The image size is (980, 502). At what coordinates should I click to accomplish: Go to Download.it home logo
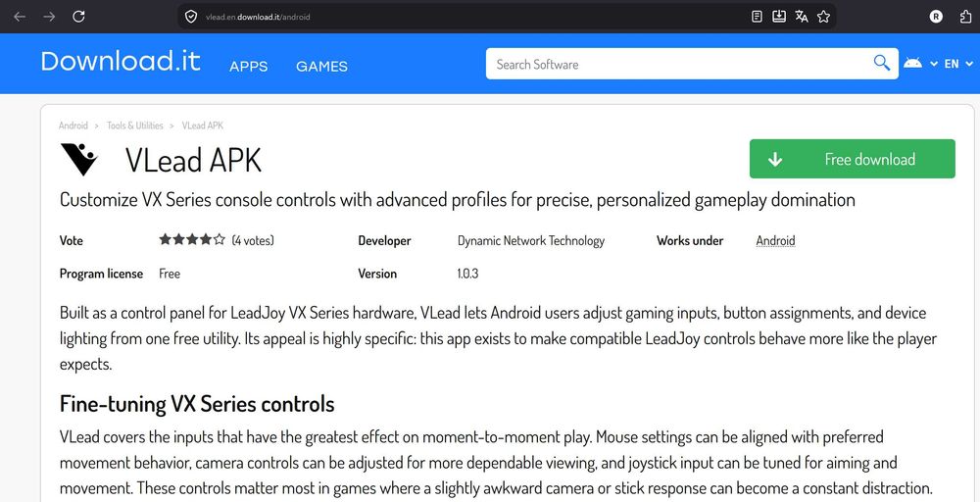[x=121, y=61]
